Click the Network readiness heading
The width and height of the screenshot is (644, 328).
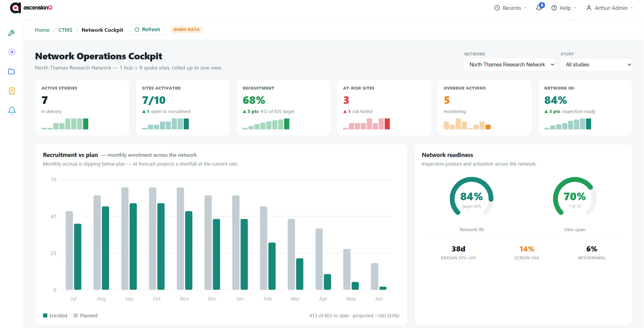[447, 155]
